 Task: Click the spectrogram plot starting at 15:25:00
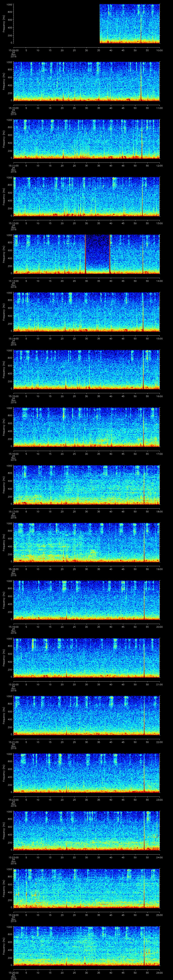coord(87,946)
